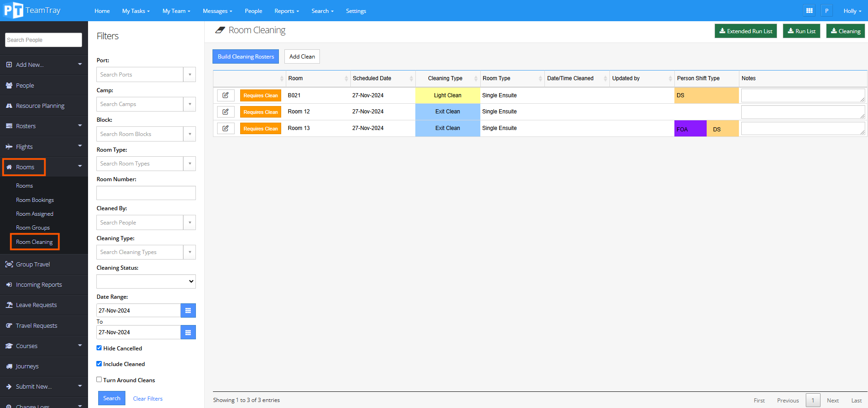Image resolution: width=868 pixels, height=408 pixels.
Task: Open the My Team menu
Action: click(176, 11)
